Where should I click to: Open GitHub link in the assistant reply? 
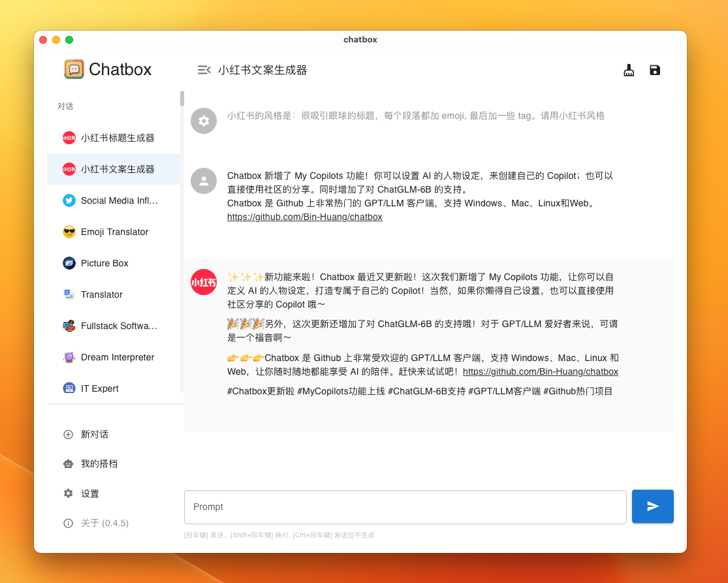(541, 372)
